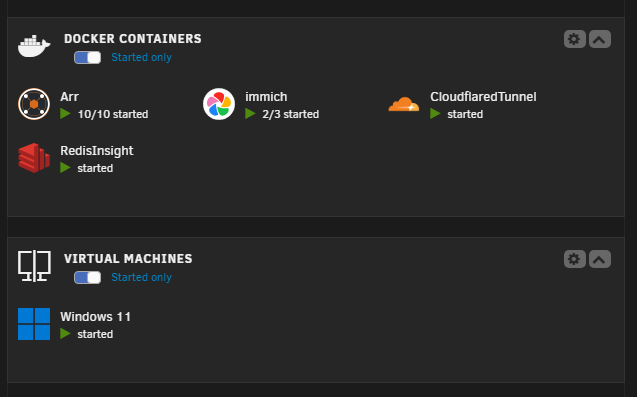
Task: Click green play arrow under immich
Action: pyautogui.click(x=250, y=114)
